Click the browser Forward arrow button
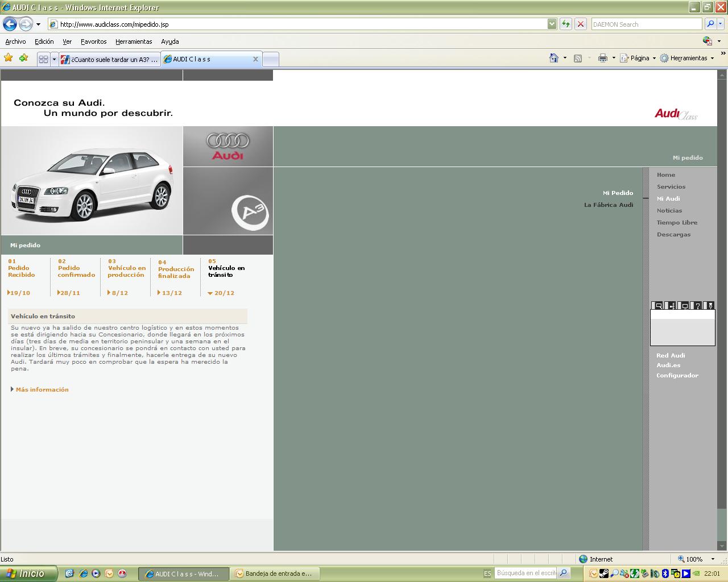The width and height of the screenshot is (728, 582). [x=26, y=24]
